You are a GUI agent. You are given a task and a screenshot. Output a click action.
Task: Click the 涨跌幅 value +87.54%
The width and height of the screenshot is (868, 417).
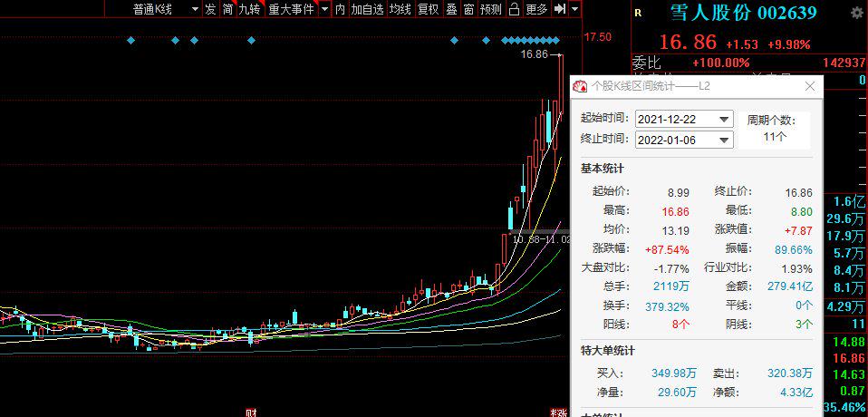[x=667, y=250]
